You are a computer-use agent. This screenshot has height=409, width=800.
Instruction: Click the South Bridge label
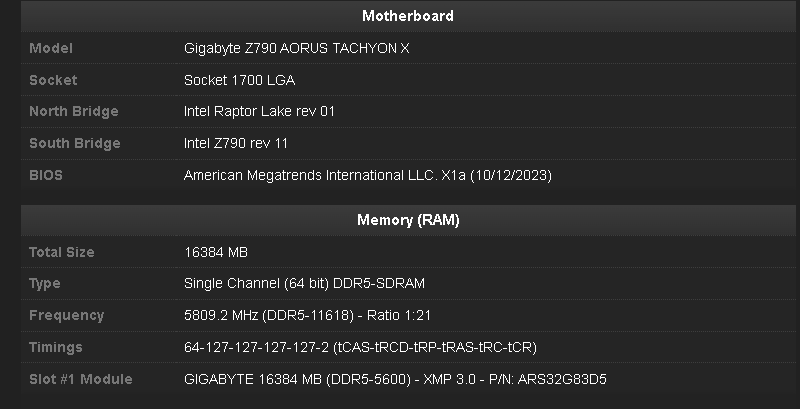pos(75,143)
